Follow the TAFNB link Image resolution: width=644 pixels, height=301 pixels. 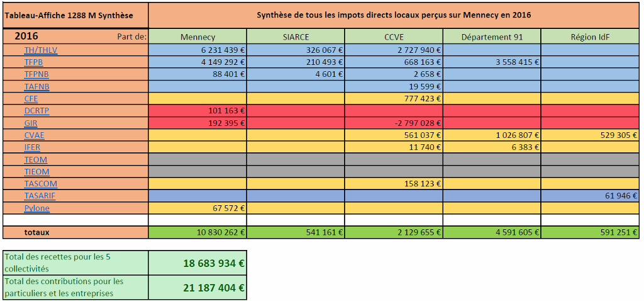[36, 86]
